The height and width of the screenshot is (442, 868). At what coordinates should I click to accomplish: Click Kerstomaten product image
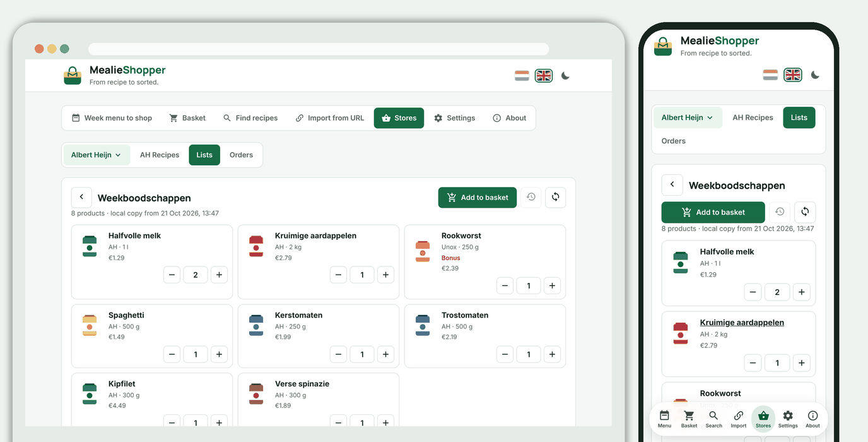tap(256, 326)
